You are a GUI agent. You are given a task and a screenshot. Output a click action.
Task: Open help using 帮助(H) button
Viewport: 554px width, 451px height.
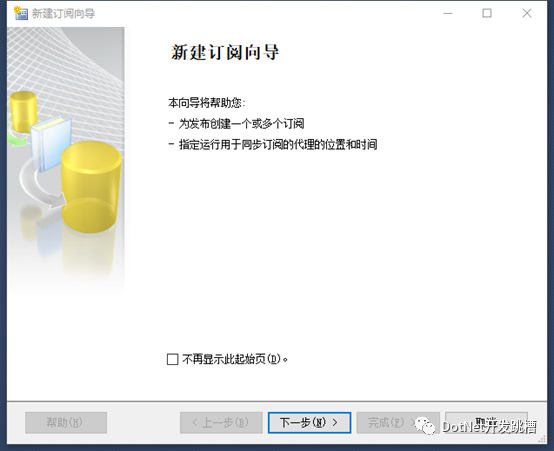(66, 422)
